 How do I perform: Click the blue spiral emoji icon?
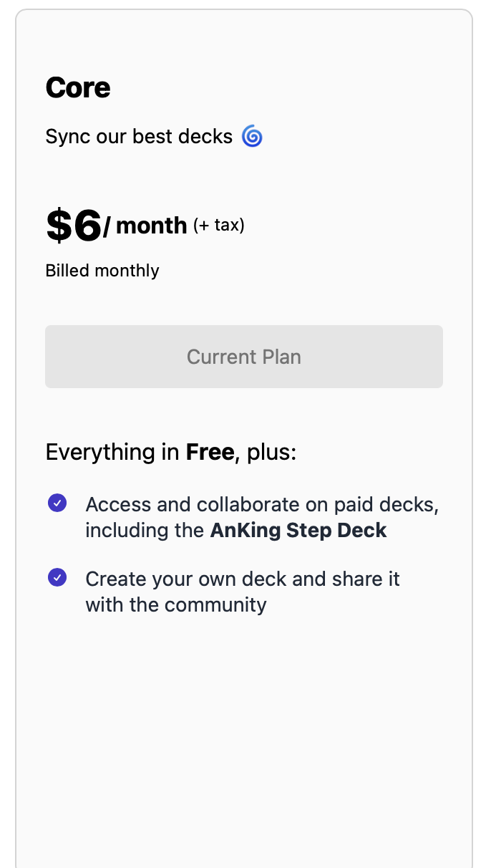252,136
